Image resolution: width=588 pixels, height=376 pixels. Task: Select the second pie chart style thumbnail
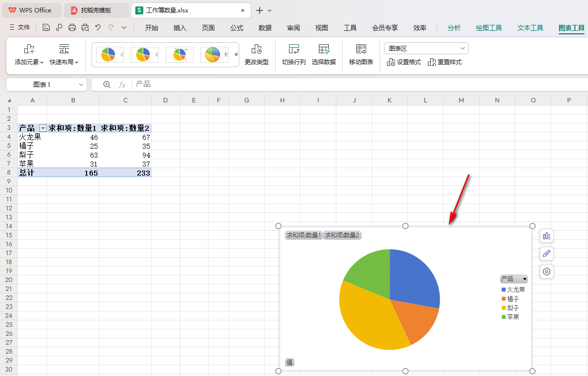145,55
